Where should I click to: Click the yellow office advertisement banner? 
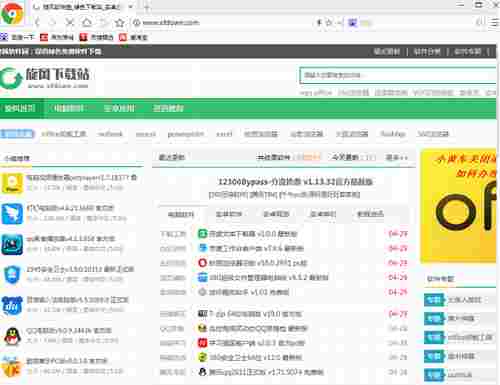point(458,206)
